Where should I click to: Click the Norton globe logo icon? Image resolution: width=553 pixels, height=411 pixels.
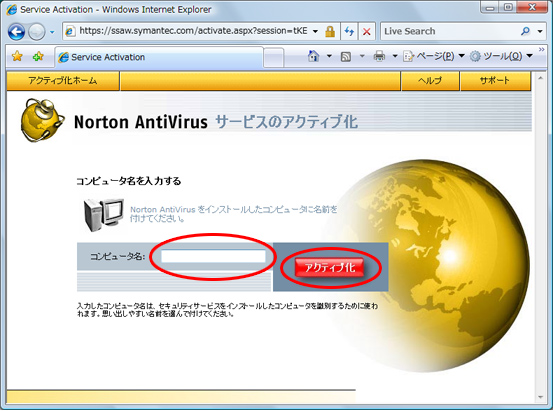point(42,120)
